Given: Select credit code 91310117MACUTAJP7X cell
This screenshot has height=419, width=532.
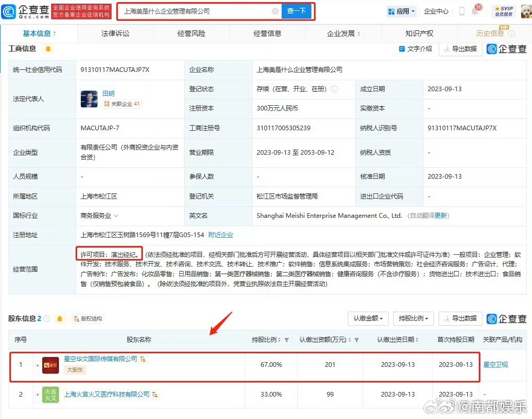Looking at the screenshot, I should tap(130, 70).
